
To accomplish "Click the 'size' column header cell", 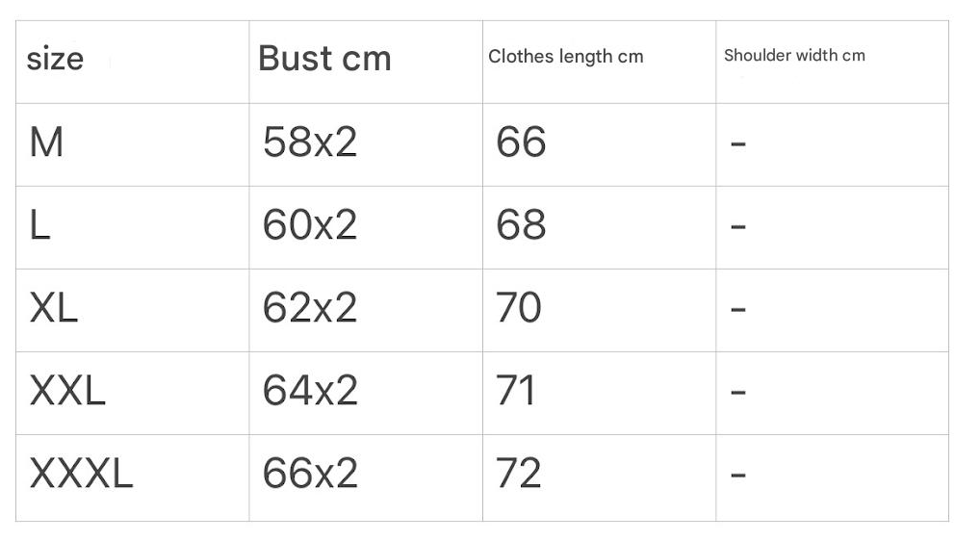I will pyautogui.click(x=55, y=60).
